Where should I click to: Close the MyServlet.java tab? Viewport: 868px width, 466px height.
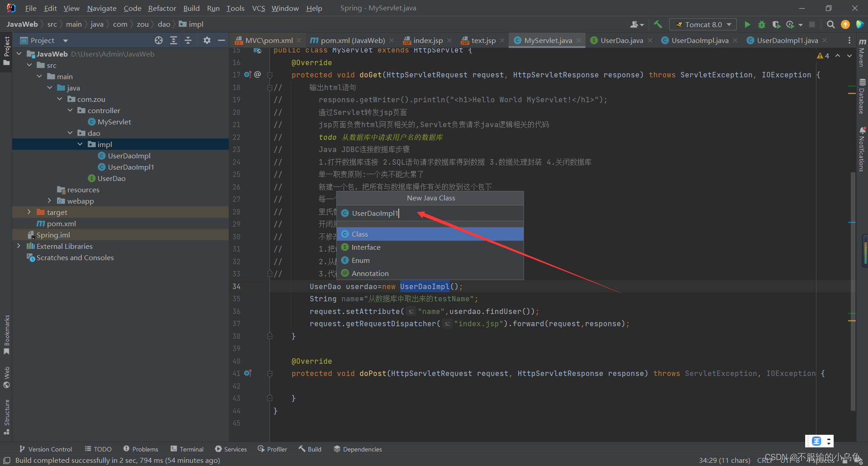[x=579, y=40]
